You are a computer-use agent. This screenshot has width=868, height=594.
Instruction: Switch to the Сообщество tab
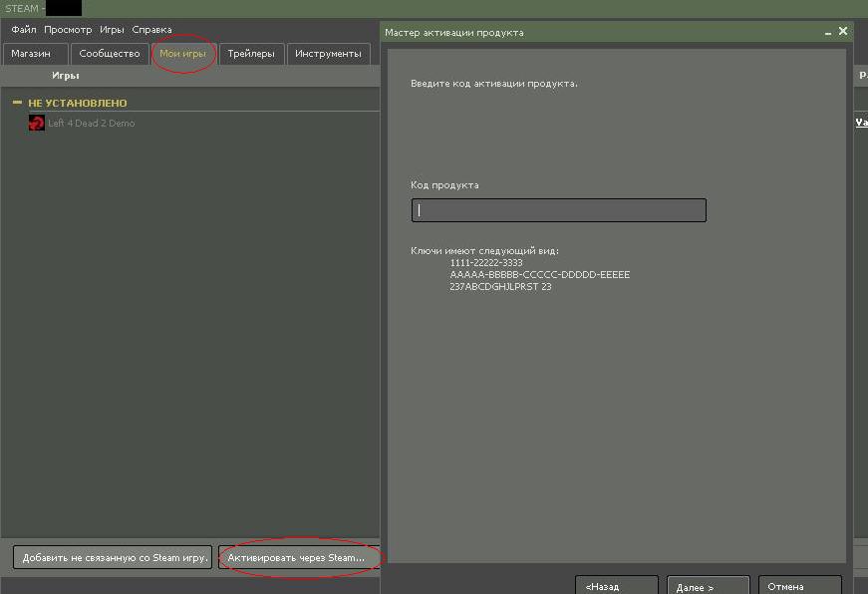(x=110, y=54)
